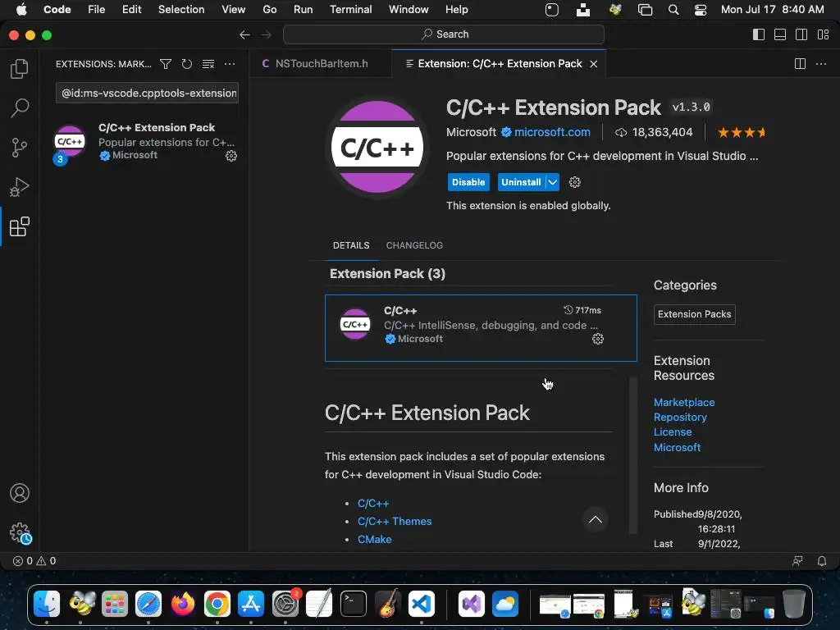Open the Search view in activity bar
The image size is (840, 630).
pos(20,107)
